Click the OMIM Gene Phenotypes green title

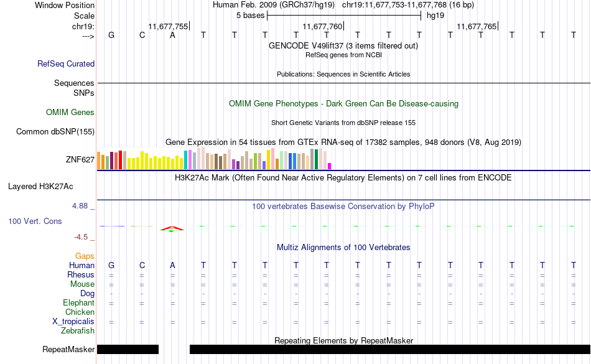tap(343, 104)
